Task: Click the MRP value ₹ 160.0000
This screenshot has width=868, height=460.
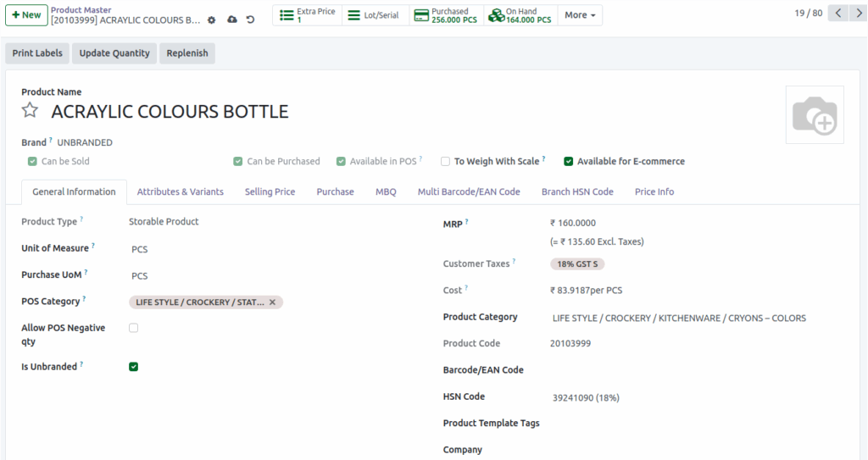Action: [x=573, y=223]
